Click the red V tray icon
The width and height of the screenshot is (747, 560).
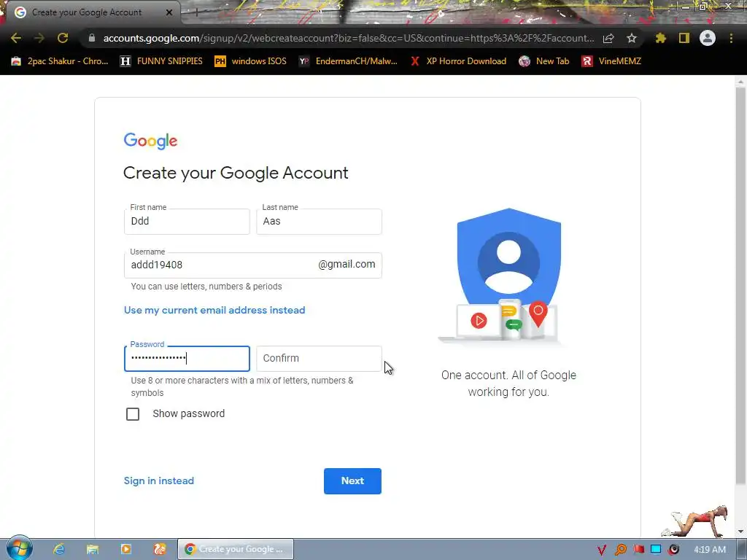(x=601, y=550)
